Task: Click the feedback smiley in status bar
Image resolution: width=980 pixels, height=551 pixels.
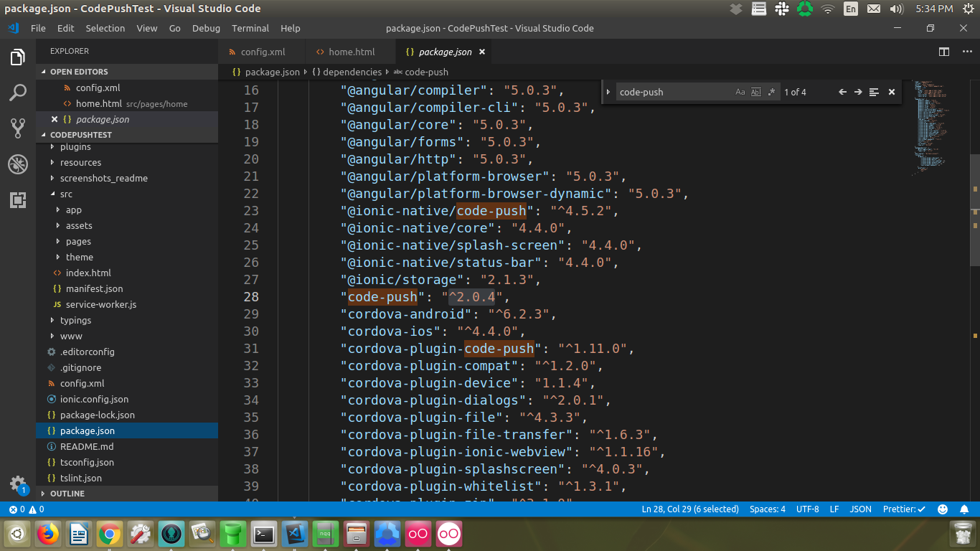Action: [x=943, y=509]
